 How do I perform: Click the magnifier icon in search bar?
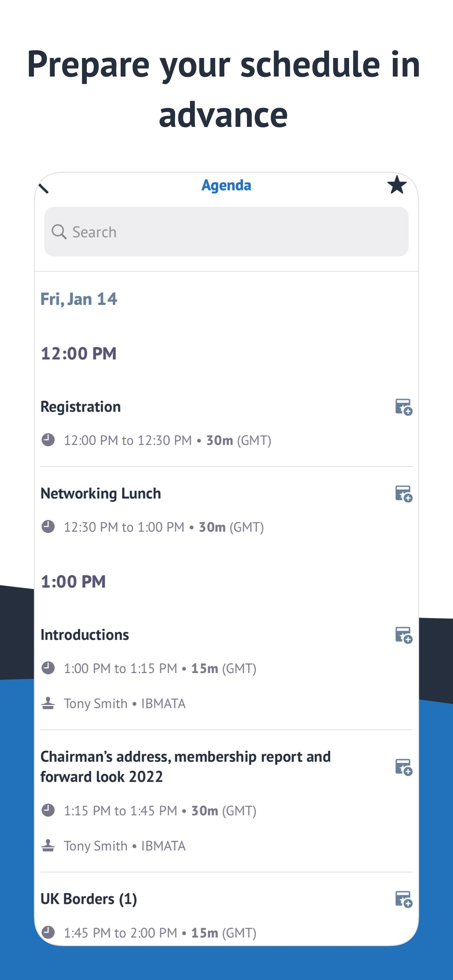pos(59,232)
